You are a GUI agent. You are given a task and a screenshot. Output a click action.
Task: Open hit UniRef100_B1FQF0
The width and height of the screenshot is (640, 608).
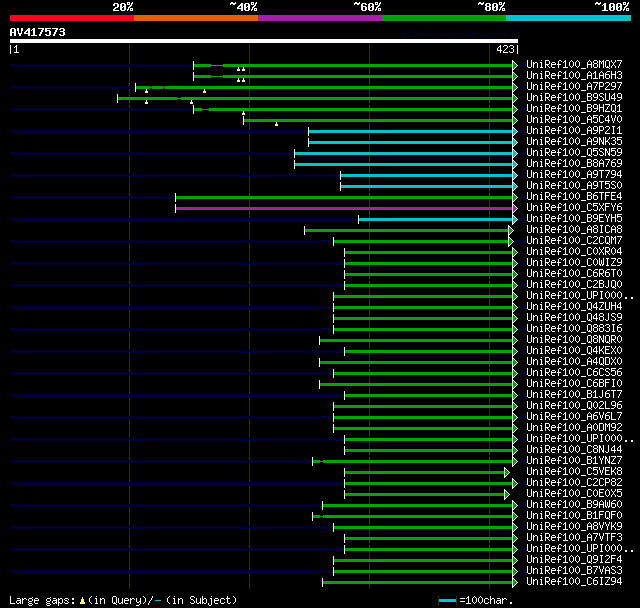[x=574, y=516]
